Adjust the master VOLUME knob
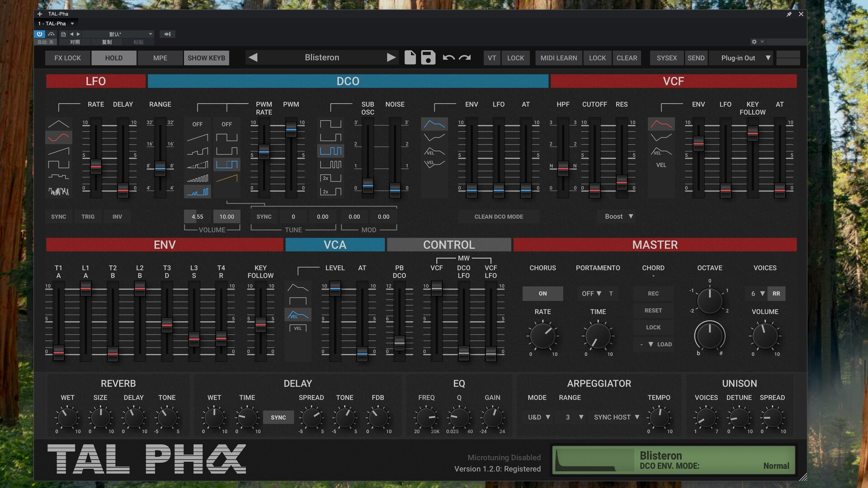This screenshot has width=868, height=488. pyautogui.click(x=765, y=336)
